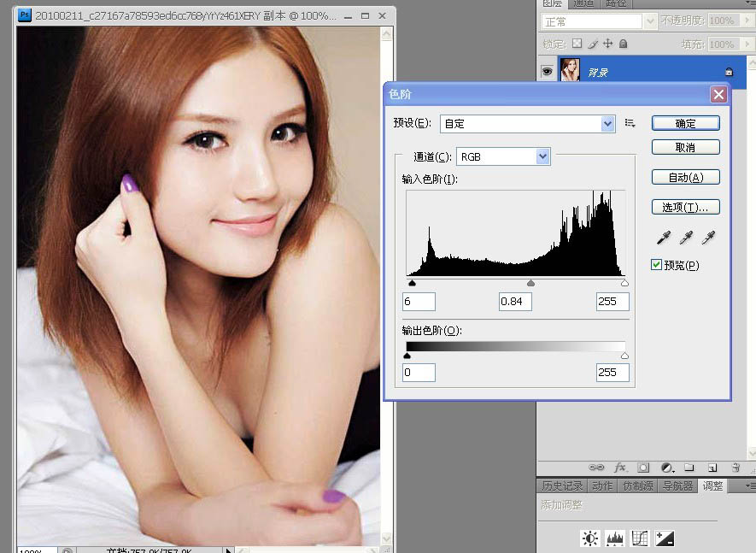
Task: Open the 仿制源 clone source tab
Action: (637, 486)
